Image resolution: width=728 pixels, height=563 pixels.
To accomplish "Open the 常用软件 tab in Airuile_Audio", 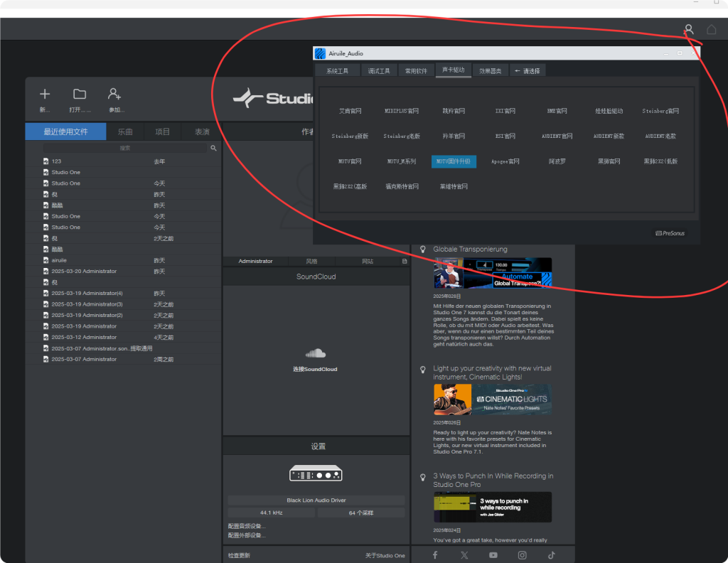I will pos(416,71).
